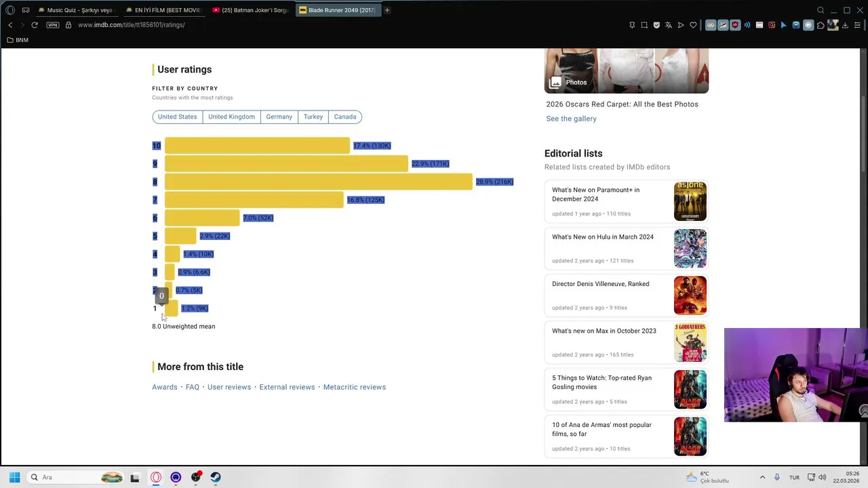This screenshot has width=868, height=488.
Task: Click the 8.0 Unweighted mean text
Action: coord(183,326)
